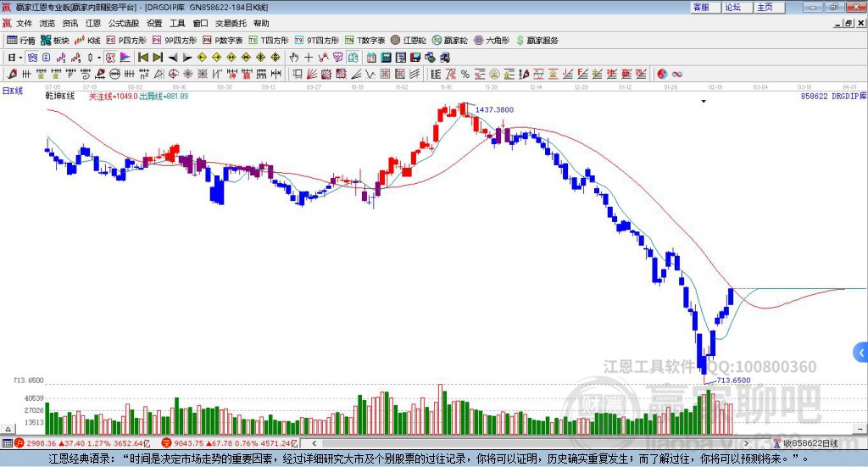The height and width of the screenshot is (467, 868).
Task: Open the P四方形 tool
Action: pyautogui.click(x=126, y=41)
